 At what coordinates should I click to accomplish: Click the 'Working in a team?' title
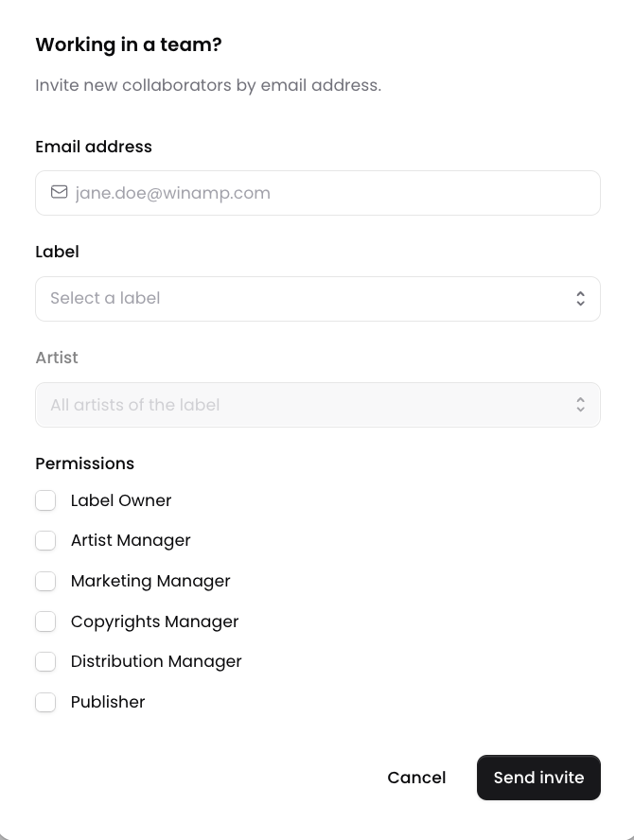[x=129, y=44]
